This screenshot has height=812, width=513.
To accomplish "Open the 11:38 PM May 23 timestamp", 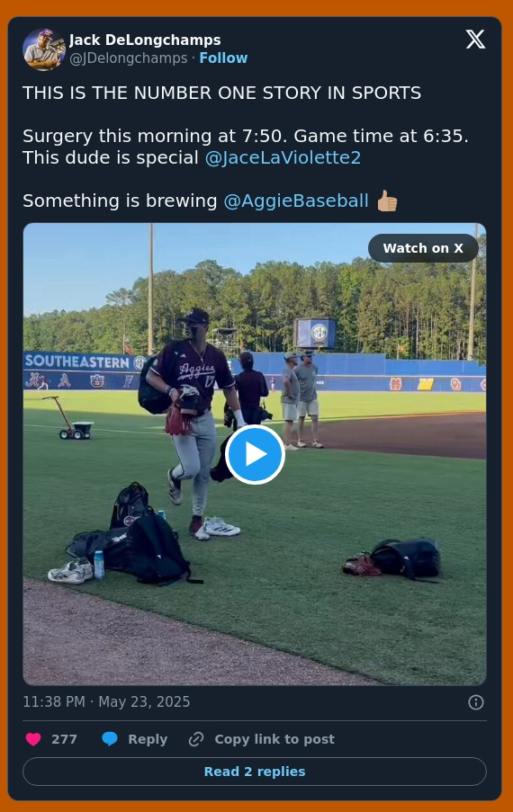I will click(106, 701).
